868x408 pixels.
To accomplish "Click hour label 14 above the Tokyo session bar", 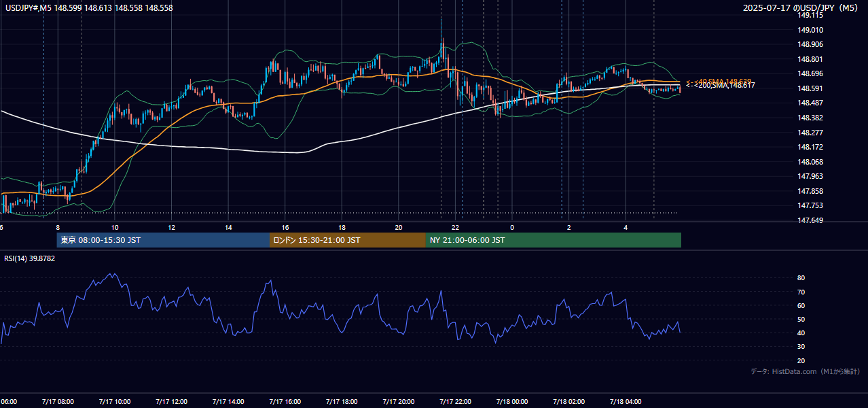I will pyautogui.click(x=228, y=227).
